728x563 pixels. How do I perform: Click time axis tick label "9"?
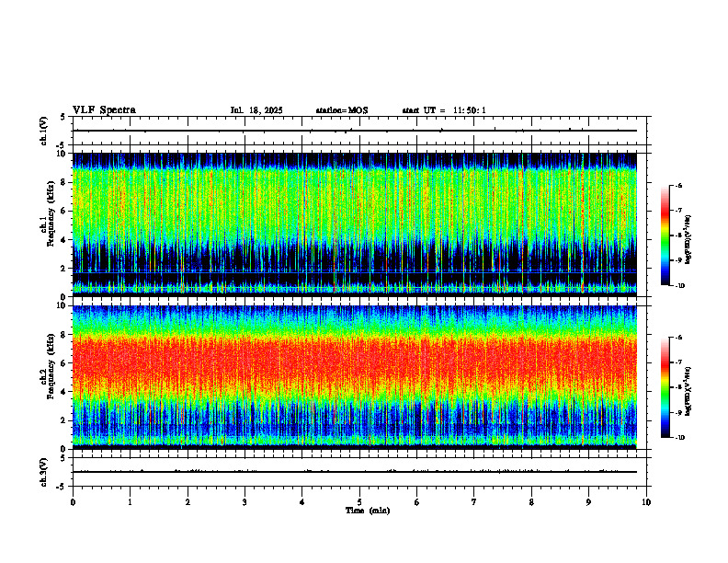pyautogui.click(x=588, y=502)
